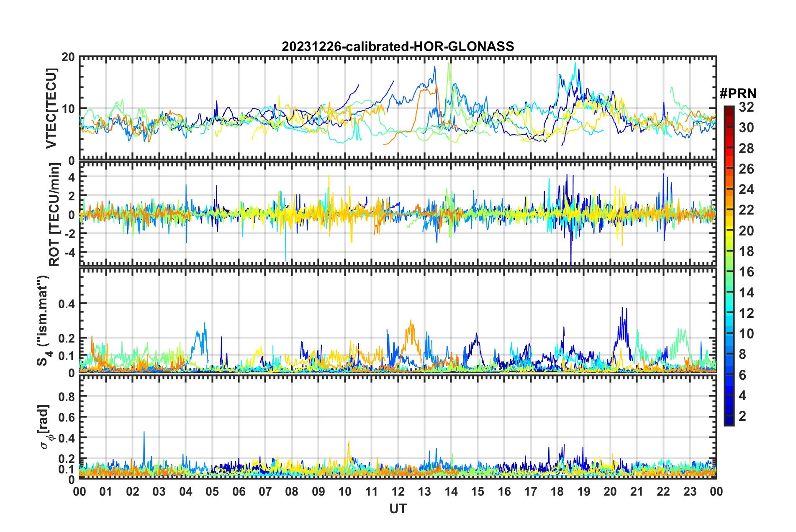This screenshot has width=796, height=532.
Task: Click colorbar tick label 24
Action: coord(746,189)
